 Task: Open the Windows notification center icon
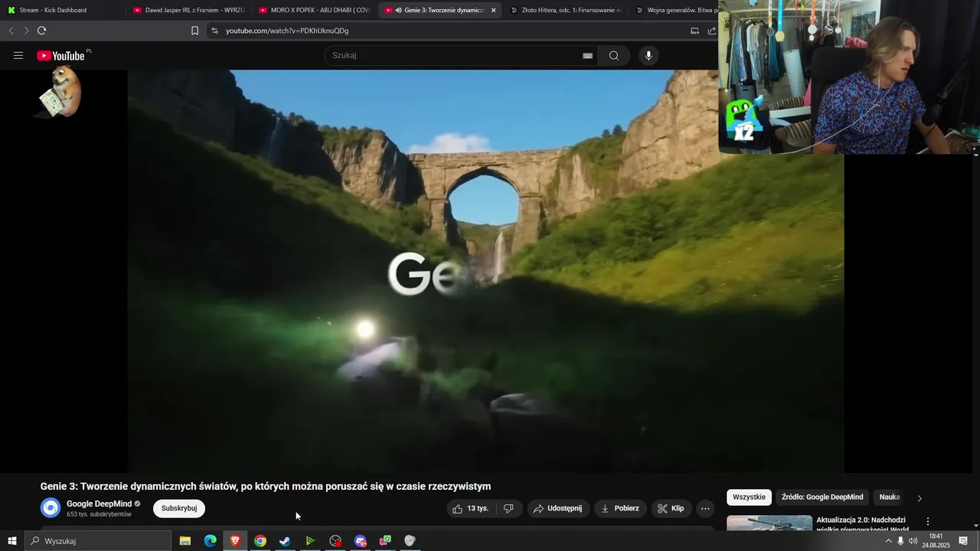[x=963, y=541]
